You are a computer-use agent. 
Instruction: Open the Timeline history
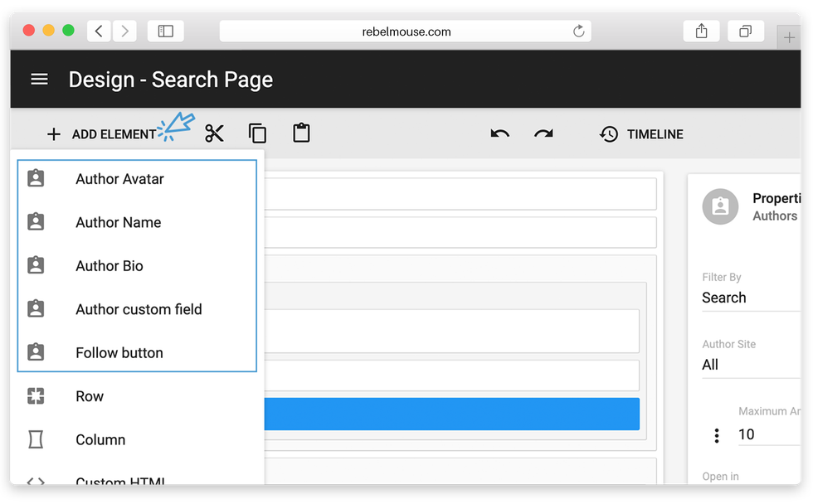click(x=642, y=134)
